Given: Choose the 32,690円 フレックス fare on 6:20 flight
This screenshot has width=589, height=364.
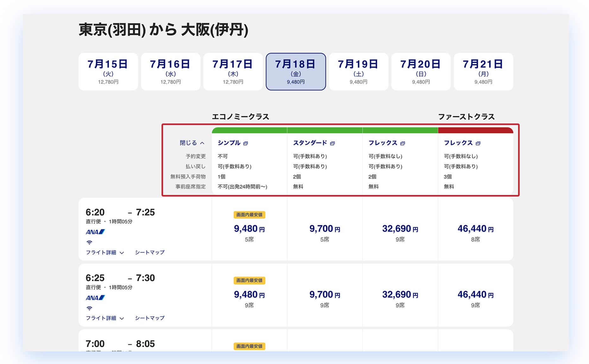Looking at the screenshot, I should coord(400,229).
